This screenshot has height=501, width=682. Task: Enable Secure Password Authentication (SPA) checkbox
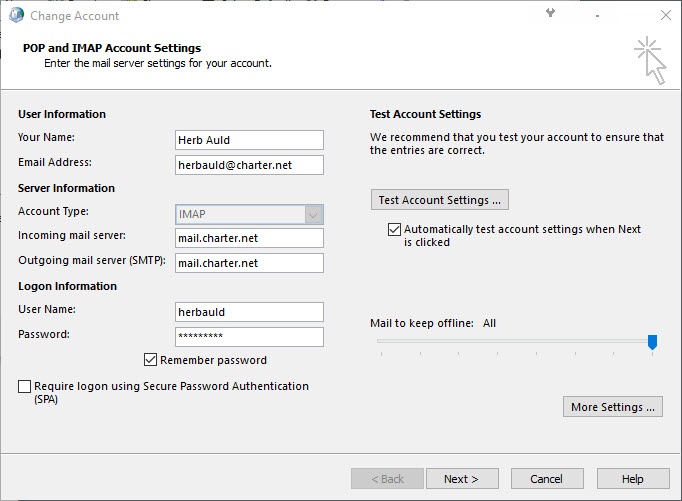pyautogui.click(x=24, y=386)
